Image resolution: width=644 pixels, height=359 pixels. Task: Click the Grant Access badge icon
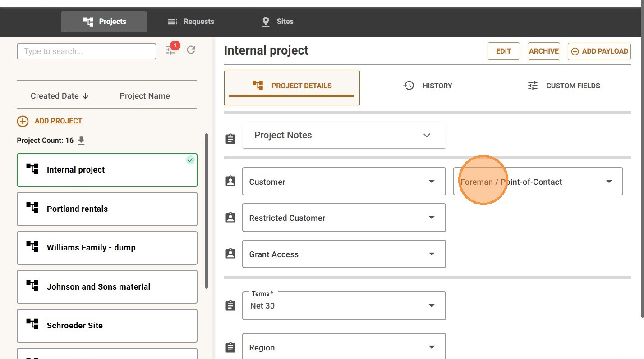(x=230, y=254)
